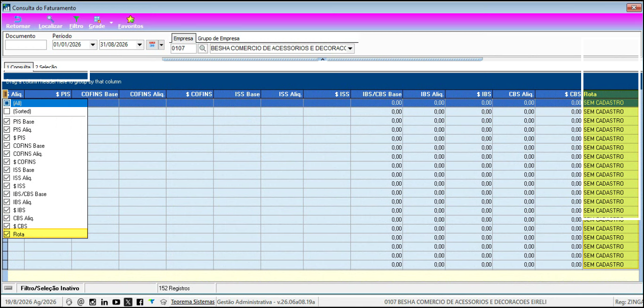Click the column chooser icon in grid header
Viewport: 644px width, 308px height.
5,94
